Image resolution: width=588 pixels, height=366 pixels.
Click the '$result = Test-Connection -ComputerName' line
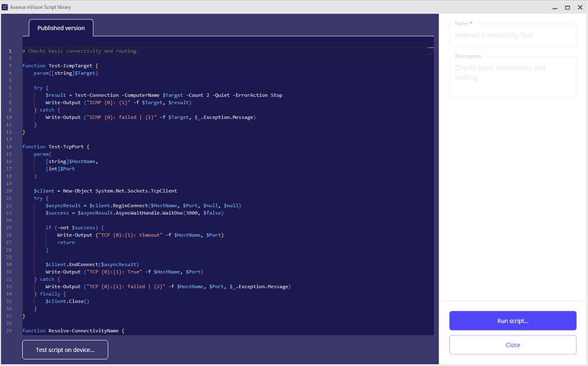point(164,95)
